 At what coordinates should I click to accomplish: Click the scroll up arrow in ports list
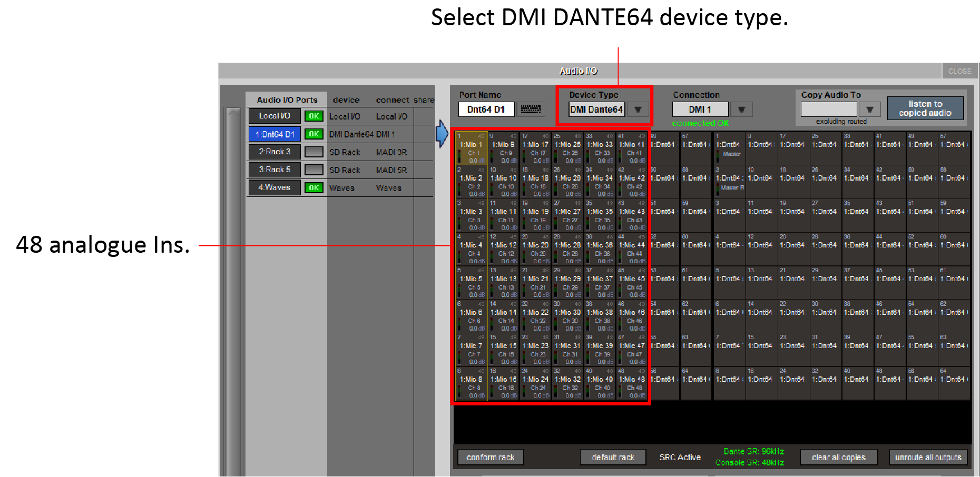point(233,112)
